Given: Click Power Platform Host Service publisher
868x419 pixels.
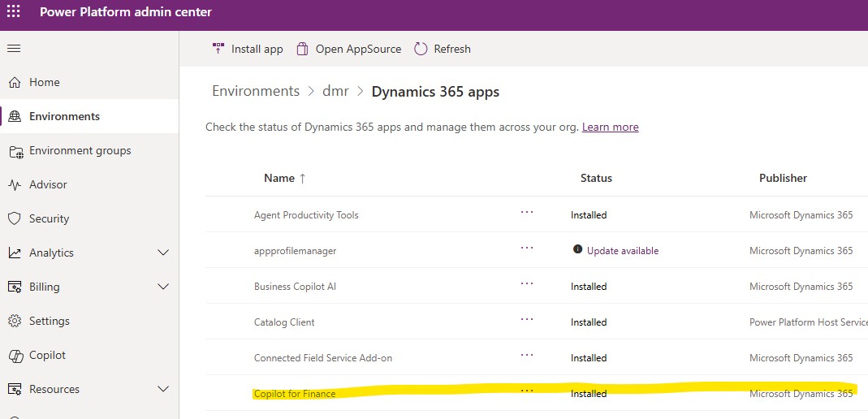Looking at the screenshot, I should pyautogui.click(x=808, y=322).
